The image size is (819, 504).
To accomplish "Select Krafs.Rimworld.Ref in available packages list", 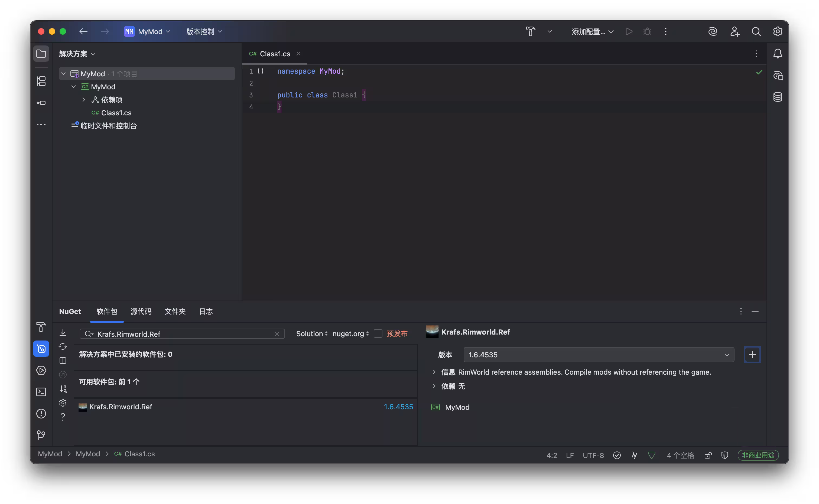I will [246, 407].
